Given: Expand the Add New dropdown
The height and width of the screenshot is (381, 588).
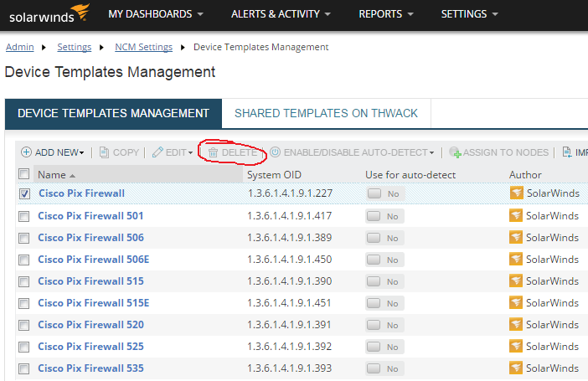Looking at the screenshot, I should 81,152.
